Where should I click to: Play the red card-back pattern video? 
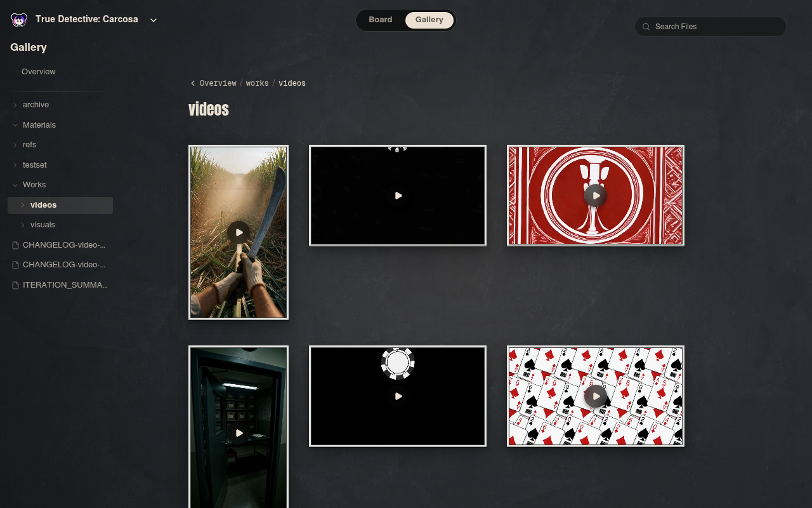point(596,196)
